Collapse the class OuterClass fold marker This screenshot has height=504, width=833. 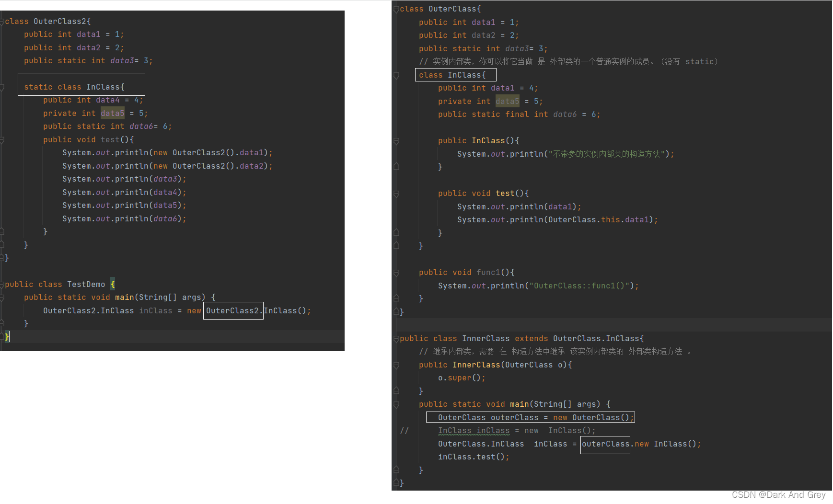[396, 9]
